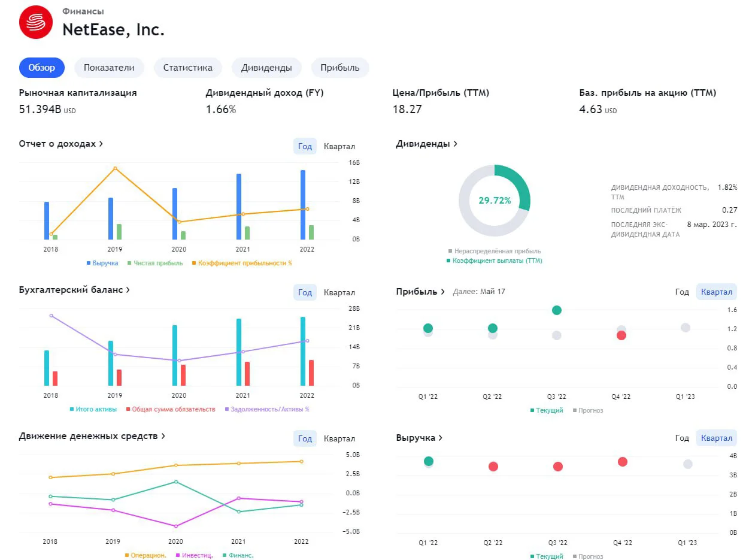Click the Q1 '23 grey revenue forecast dot
The image size is (749, 560).
(688, 464)
